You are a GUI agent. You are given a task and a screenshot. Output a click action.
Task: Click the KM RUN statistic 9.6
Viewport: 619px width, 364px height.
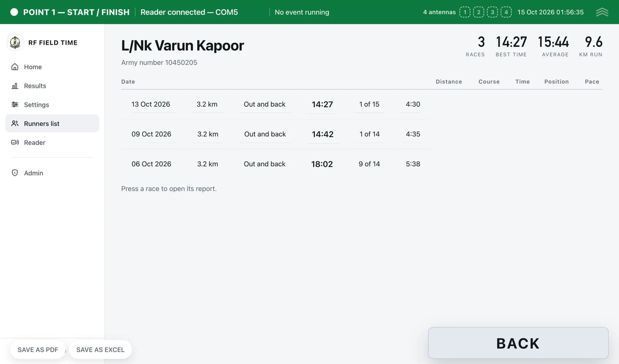pyautogui.click(x=591, y=46)
